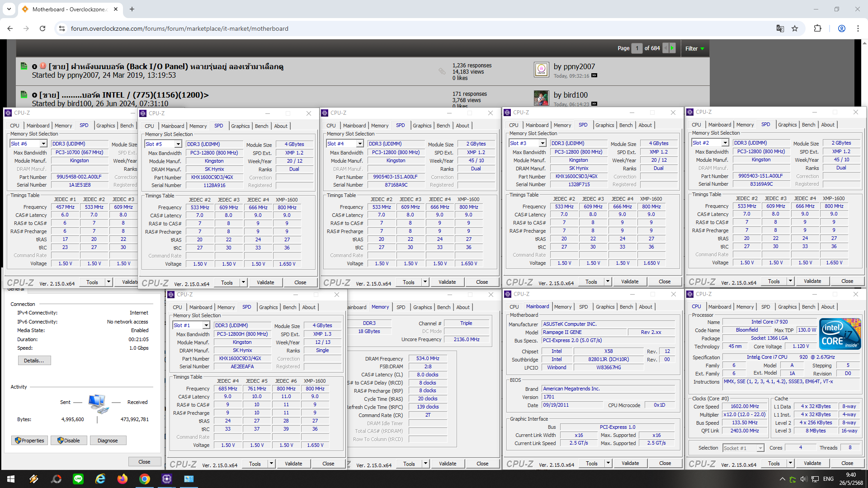The height and width of the screenshot is (488, 868).
Task: Open the browser translate page icon
Action: click(x=780, y=28)
